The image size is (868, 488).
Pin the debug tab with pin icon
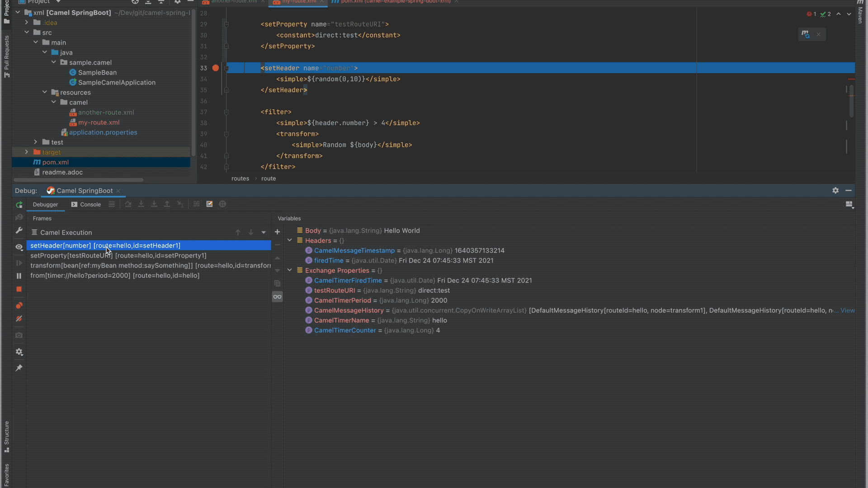(19, 368)
